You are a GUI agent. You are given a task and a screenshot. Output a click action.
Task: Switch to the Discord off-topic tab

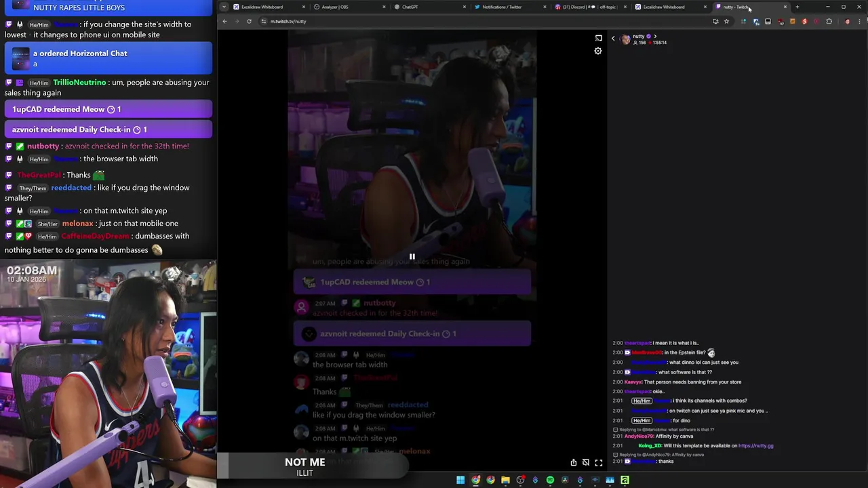coord(591,7)
